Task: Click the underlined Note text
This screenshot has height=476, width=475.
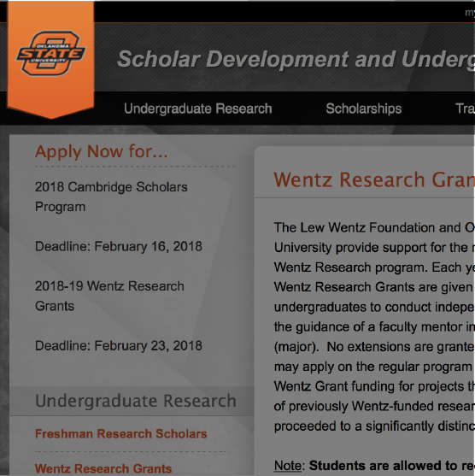Action: 287,466
